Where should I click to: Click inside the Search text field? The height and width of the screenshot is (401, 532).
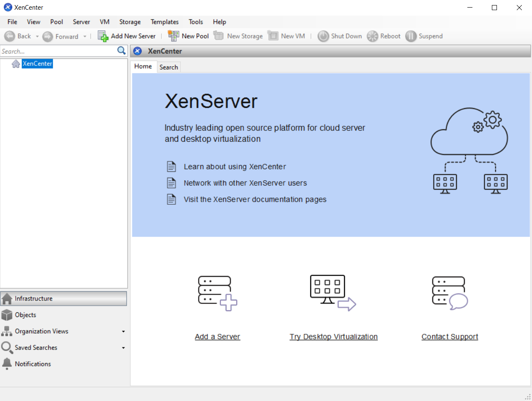(55, 51)
